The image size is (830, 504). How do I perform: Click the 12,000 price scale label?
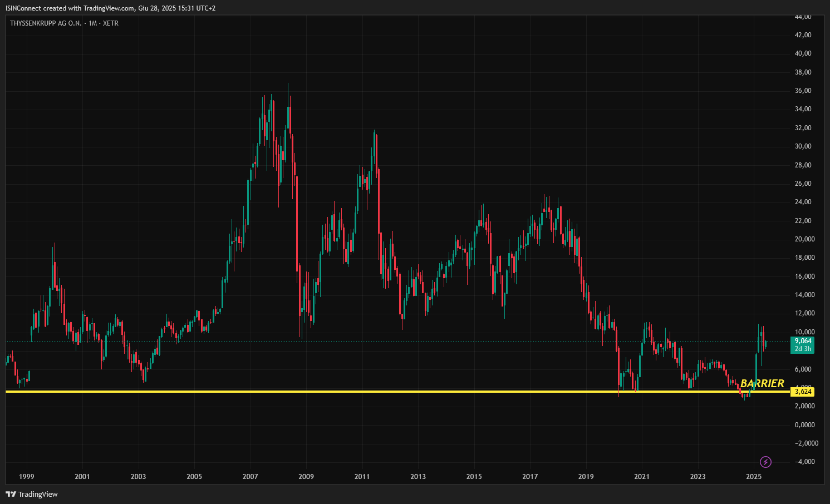click(x=805, y=313)
